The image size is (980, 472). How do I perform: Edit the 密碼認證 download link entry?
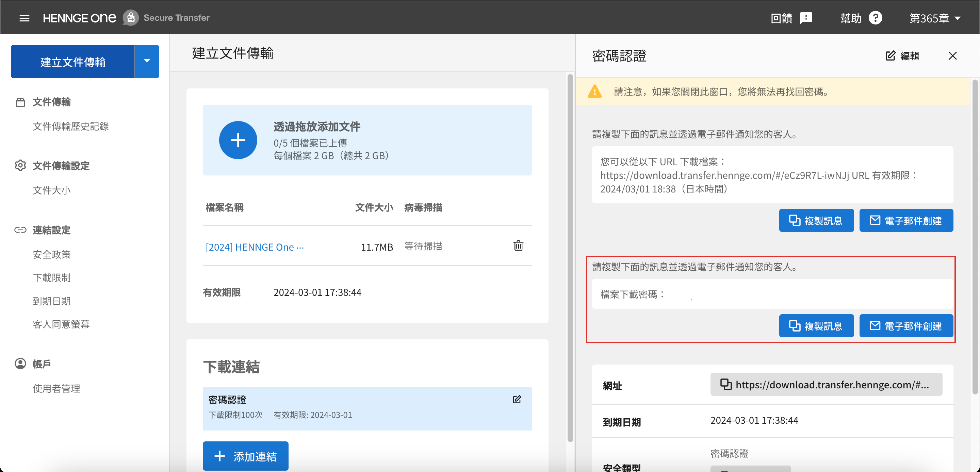[x=517, y=399]
